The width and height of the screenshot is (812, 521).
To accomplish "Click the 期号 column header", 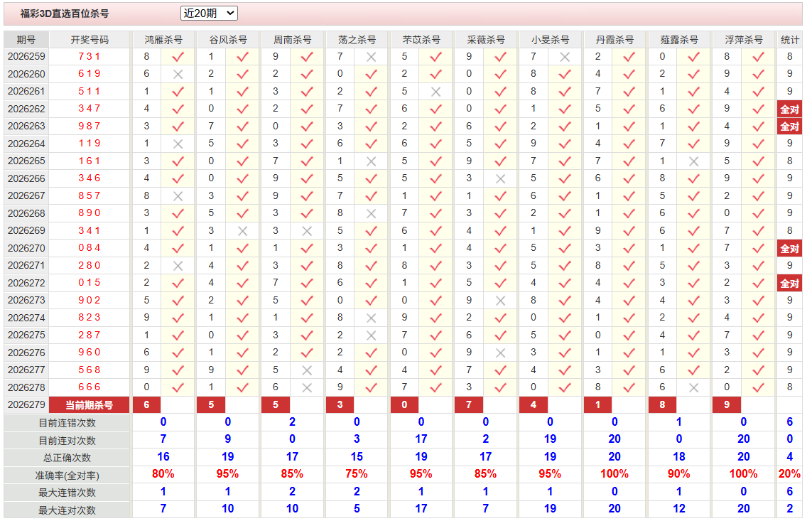I will 26,40.
